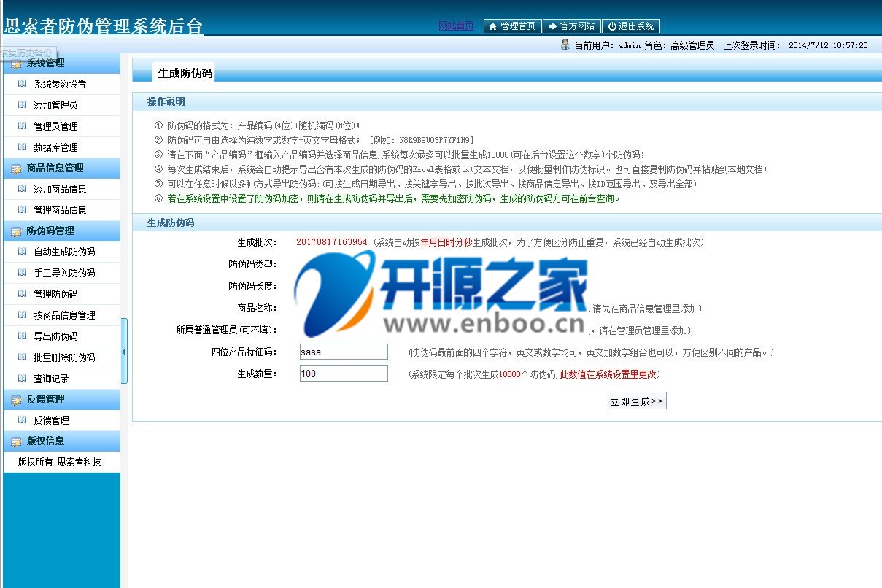Click the icon beside 自动生成防伪码
The image size is (882, 588).
(22, 252)
